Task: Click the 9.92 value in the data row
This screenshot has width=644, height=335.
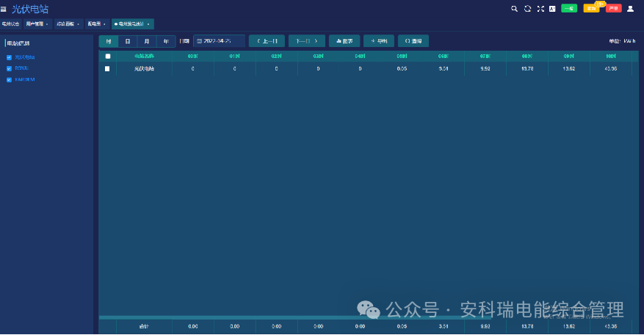Action: click(485, 68)
